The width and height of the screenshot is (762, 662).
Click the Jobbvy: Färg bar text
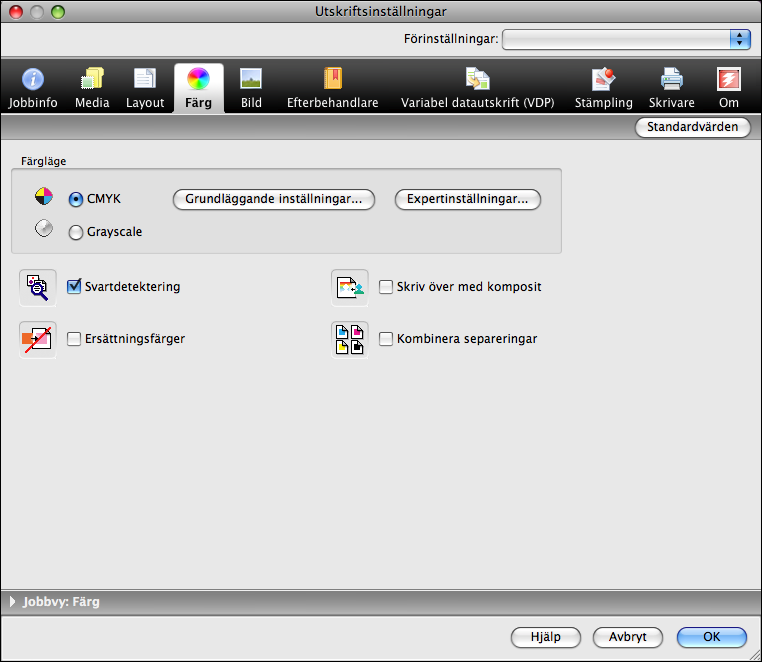pos(61,602)
